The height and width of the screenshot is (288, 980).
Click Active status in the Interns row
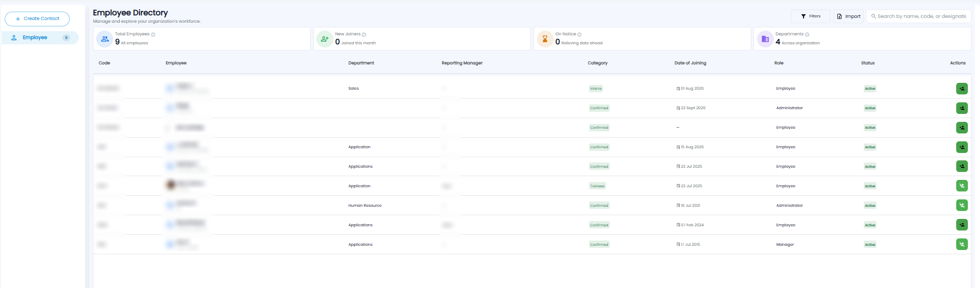click(870, 89)
